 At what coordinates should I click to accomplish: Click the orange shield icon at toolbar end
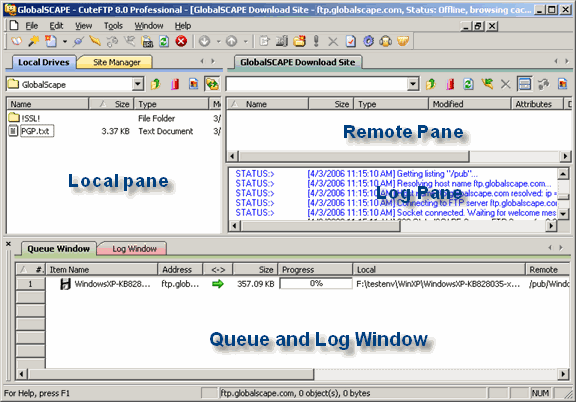pyautogui.click(x=403, y=41)
